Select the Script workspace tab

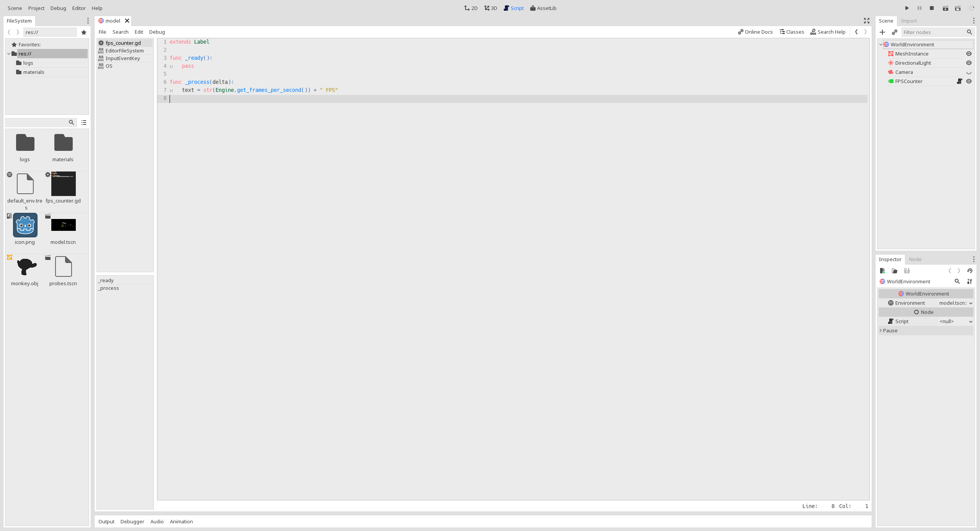point(513,8)
